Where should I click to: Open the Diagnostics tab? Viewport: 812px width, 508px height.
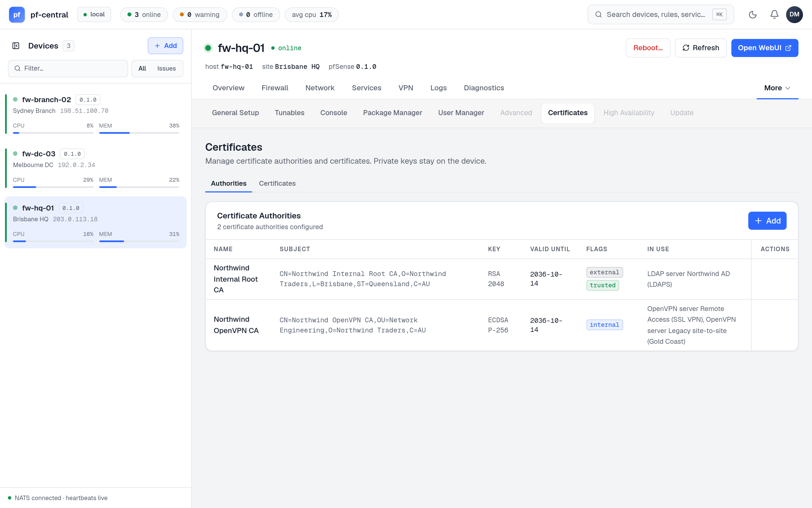tap(484, 88)
